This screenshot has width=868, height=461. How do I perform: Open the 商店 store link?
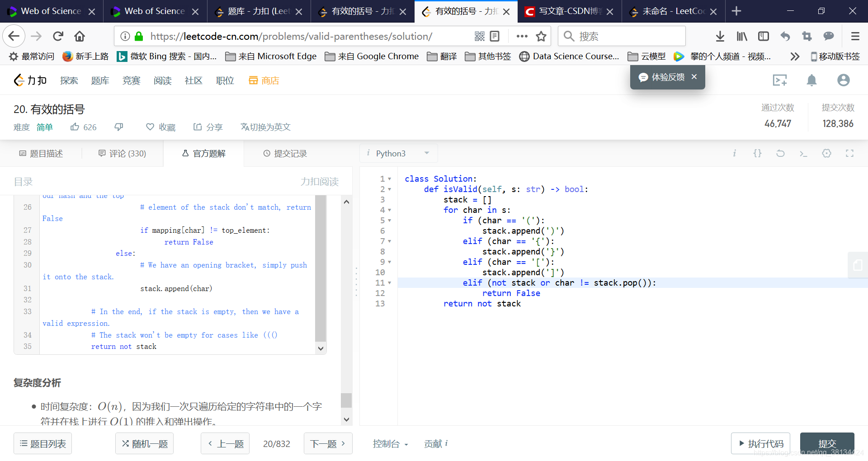coord(264,80)
